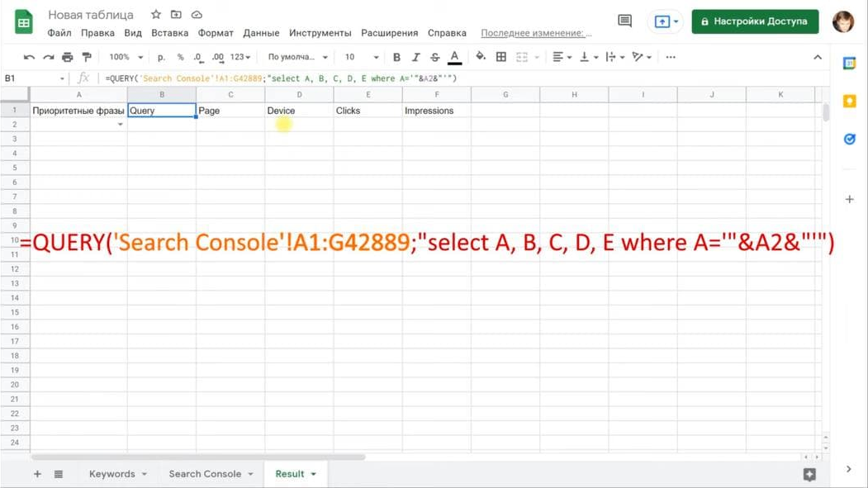Expand the font family dropdown
The width and height of the screenshot is (868, 488).
[297, 57]
